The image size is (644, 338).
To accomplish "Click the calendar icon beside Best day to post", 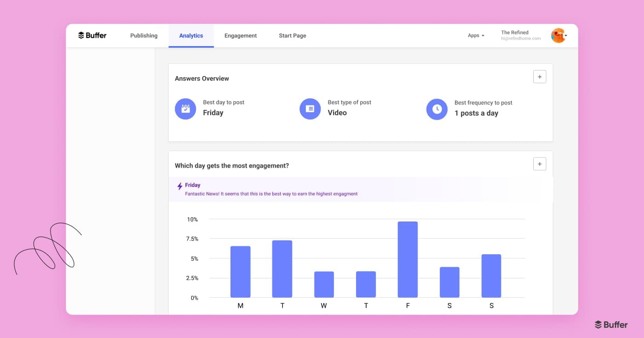I will click(x=185, y=109).
